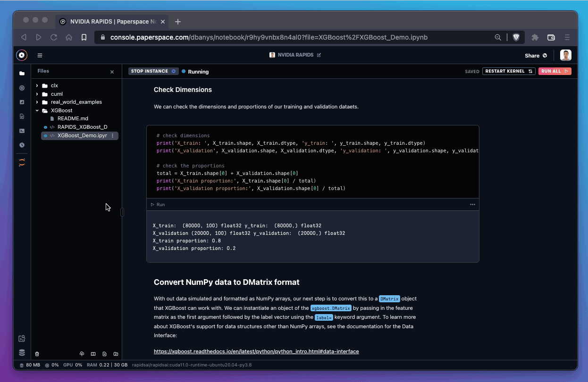Click the Convert NumPy data to DMatrix heading
The image size is (588, 382).
[227, 282]
